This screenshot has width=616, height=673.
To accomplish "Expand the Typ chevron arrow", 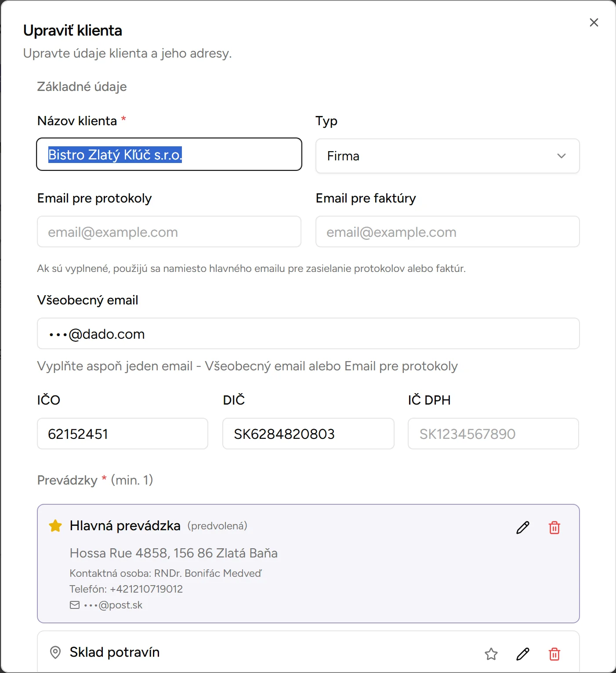I will coord(561,156).
